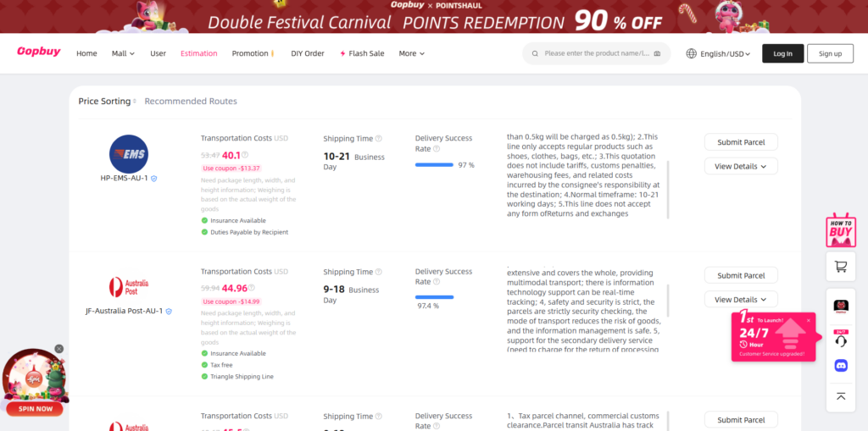Click the Oopbuy logo
Viewport: 868px width, 431px height.
pyautogui.click(x=39, y=52)
